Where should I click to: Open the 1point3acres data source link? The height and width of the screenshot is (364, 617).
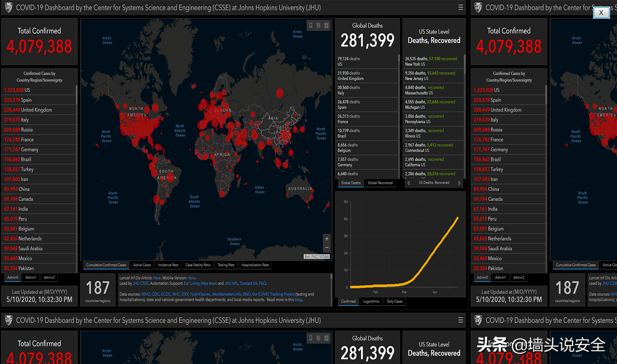[200, 295]
